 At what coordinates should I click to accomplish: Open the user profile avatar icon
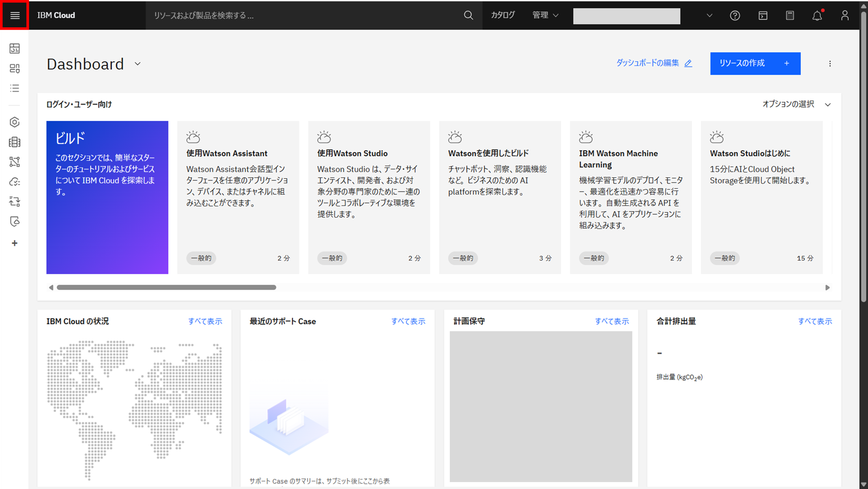click(x=845, y=16)
